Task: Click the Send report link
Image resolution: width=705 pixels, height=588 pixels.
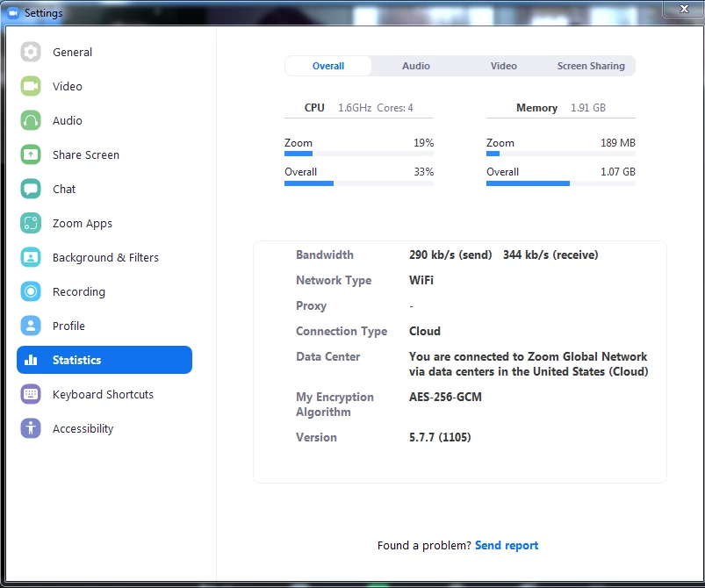Action: [x=507, y=545]
